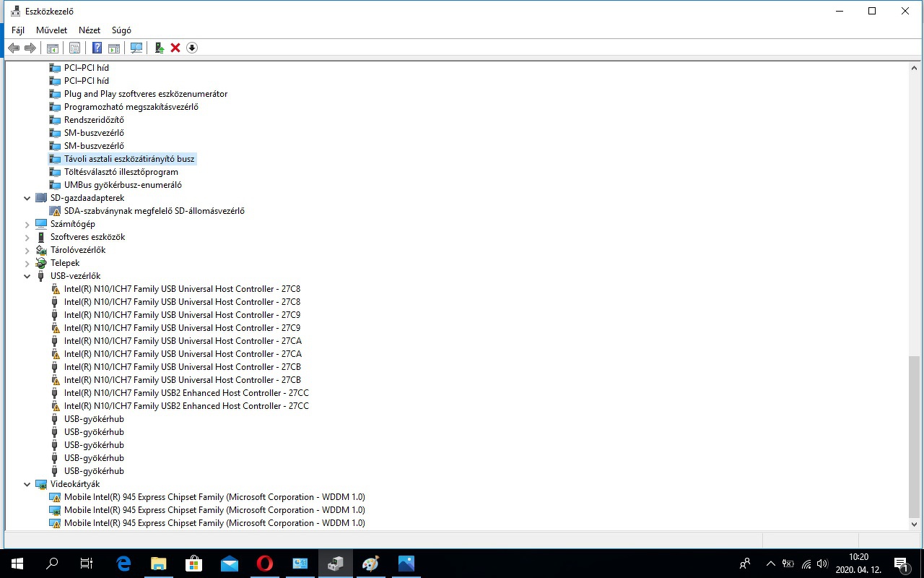
Task: Click the battery tray icon
Action: (x=788, y=564)
